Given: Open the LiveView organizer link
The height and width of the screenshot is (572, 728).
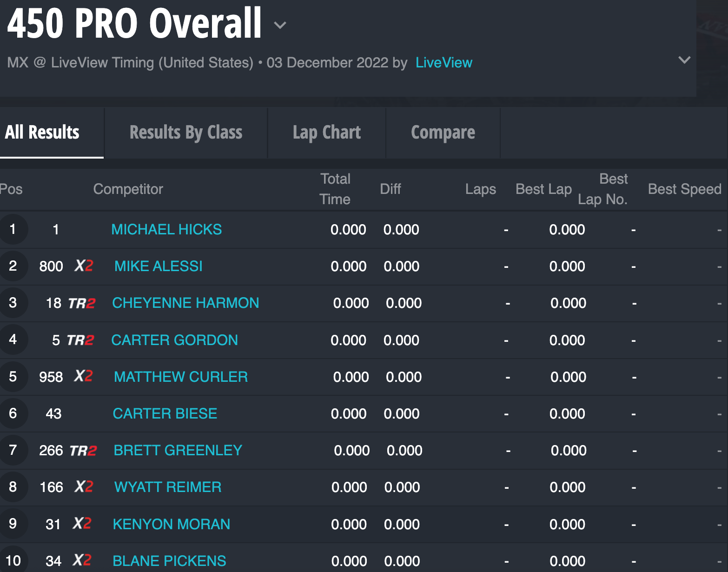Looking at the screenshot, I should coord(443,63).
